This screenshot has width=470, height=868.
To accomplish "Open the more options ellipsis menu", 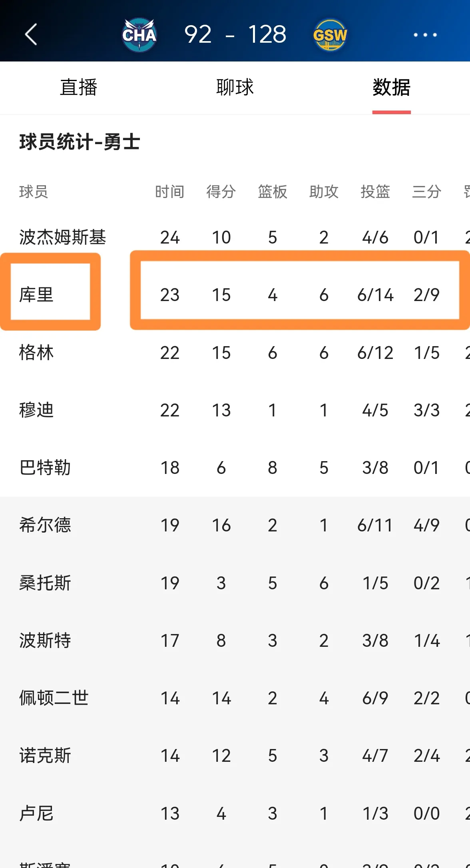I will 424,35.
